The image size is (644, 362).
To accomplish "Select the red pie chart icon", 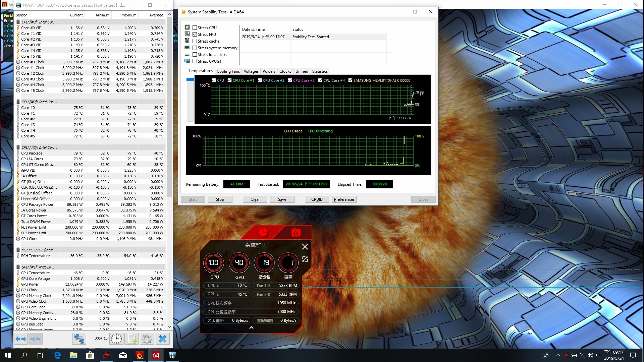I will (x=264, y=232).
